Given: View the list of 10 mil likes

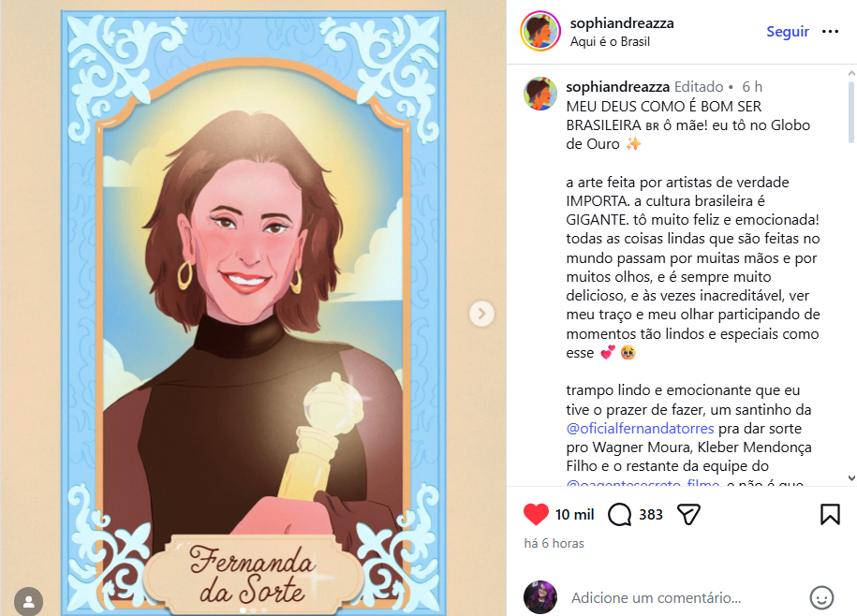Looking at the screenshot, I should [x=574, y=515].
